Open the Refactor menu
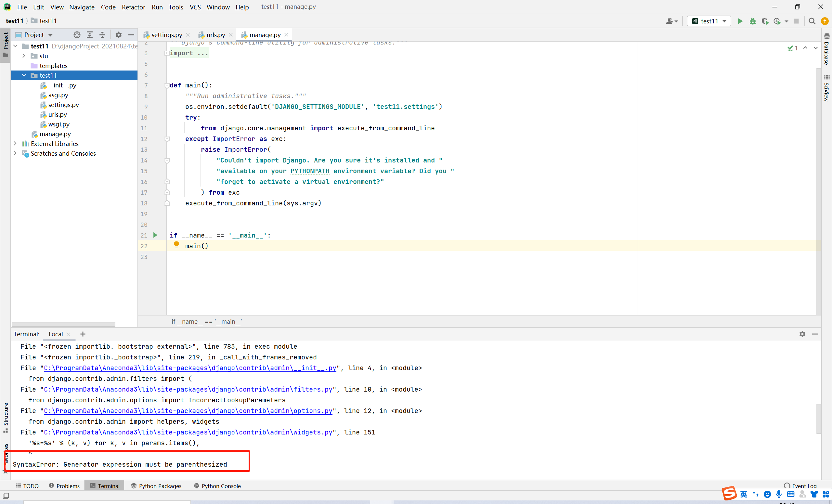Image resolution: width=832 pixels, height=504 pixels. [133, 7]
